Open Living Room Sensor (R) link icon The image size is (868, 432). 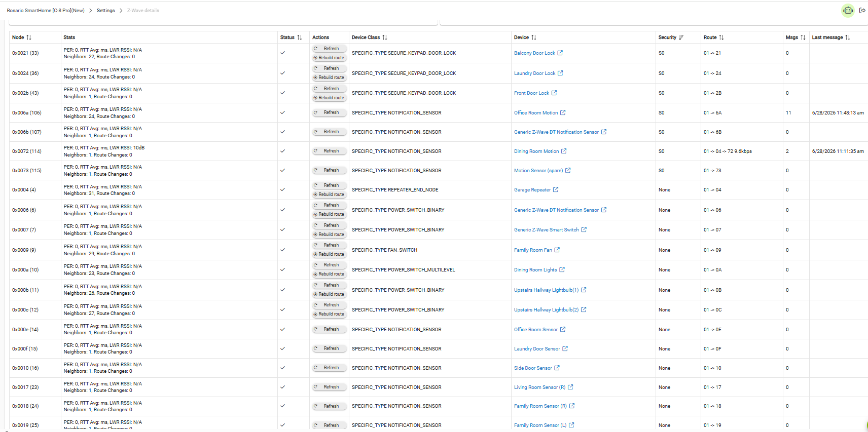tap(570, 387)
